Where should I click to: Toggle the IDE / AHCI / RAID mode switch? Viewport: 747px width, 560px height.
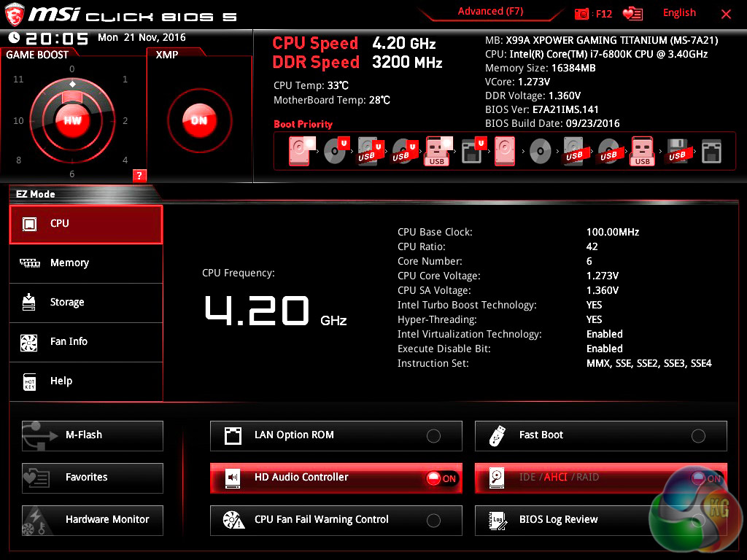coord(706,478)
